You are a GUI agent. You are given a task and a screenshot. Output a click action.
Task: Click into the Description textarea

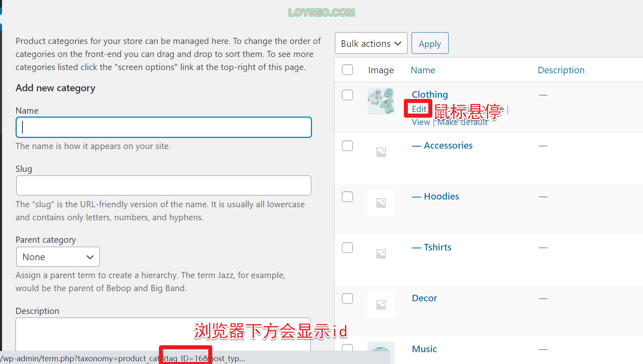163,334
